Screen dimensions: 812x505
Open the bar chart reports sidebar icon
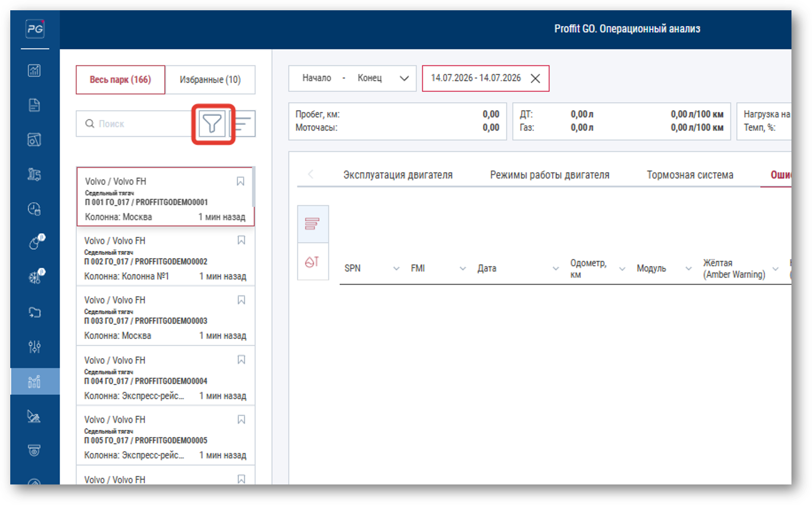coord(34,70)
